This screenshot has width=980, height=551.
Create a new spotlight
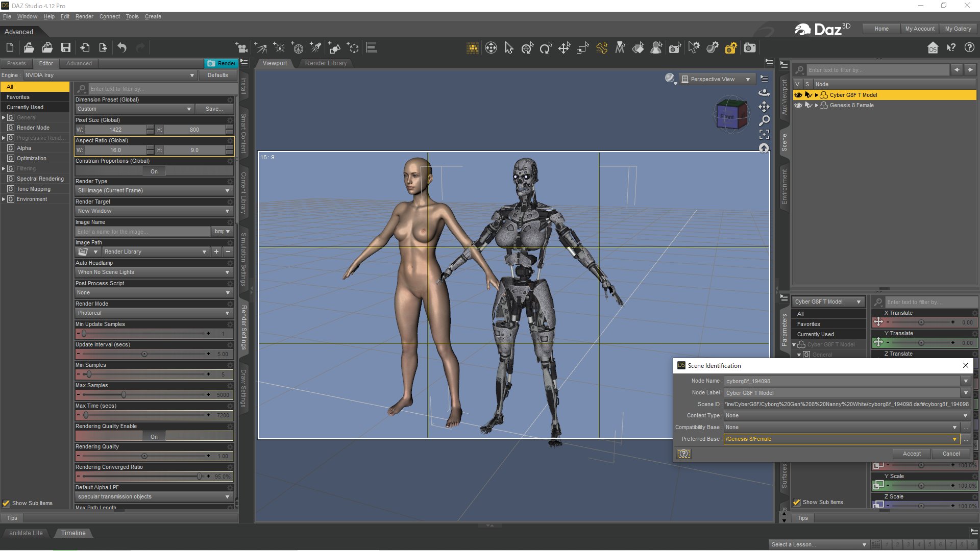coord(316,48)
